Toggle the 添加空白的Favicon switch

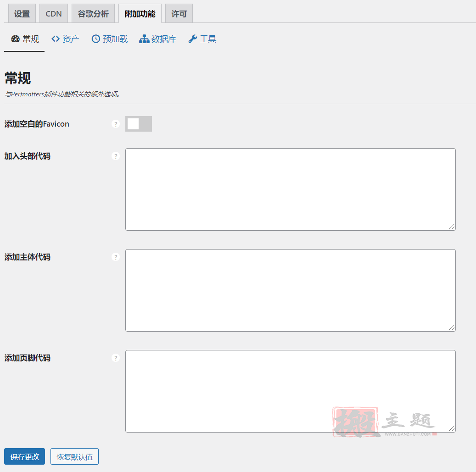pos(139,124)
